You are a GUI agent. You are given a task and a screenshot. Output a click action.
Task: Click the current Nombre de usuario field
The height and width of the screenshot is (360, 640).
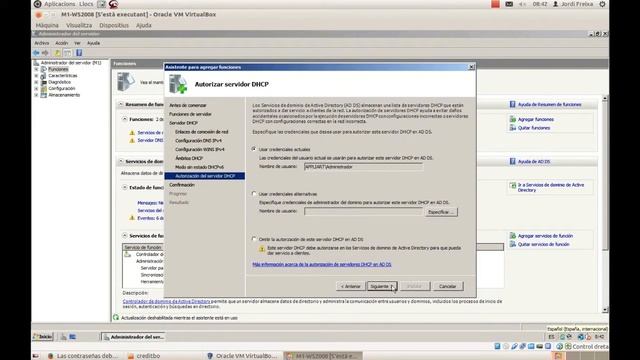click(363, 167)
